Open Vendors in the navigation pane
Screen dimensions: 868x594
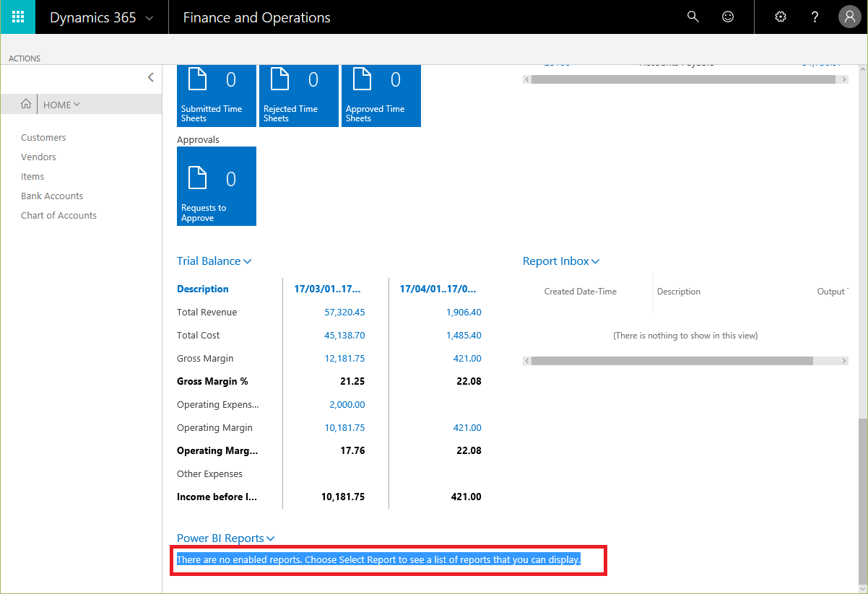pos(38,157)
